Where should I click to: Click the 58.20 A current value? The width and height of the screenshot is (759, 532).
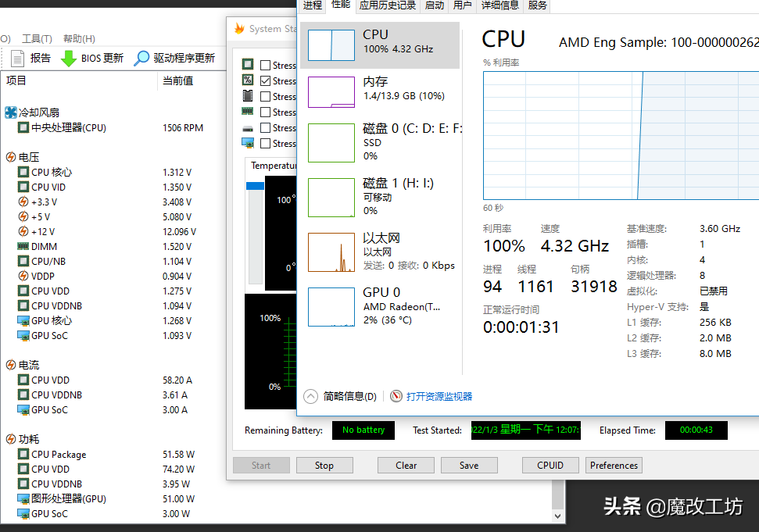177,380
